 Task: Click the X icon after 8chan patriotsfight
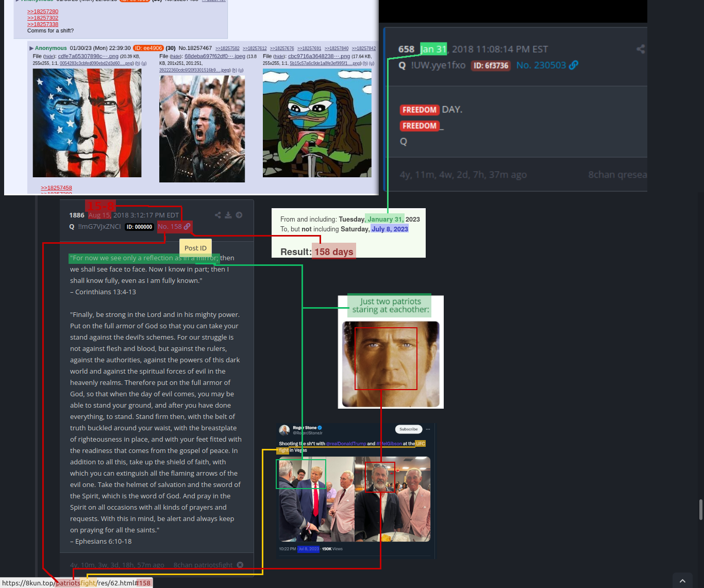240,565
